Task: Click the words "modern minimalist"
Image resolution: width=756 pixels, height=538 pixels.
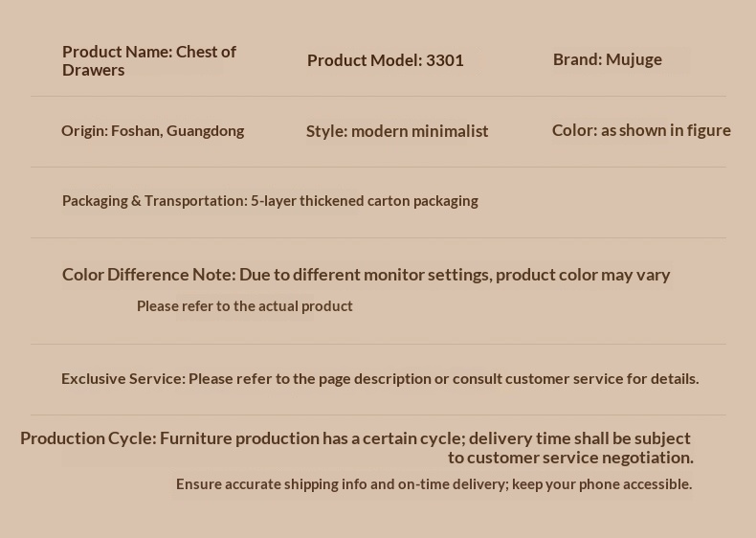Action: (x=419, y=131)
